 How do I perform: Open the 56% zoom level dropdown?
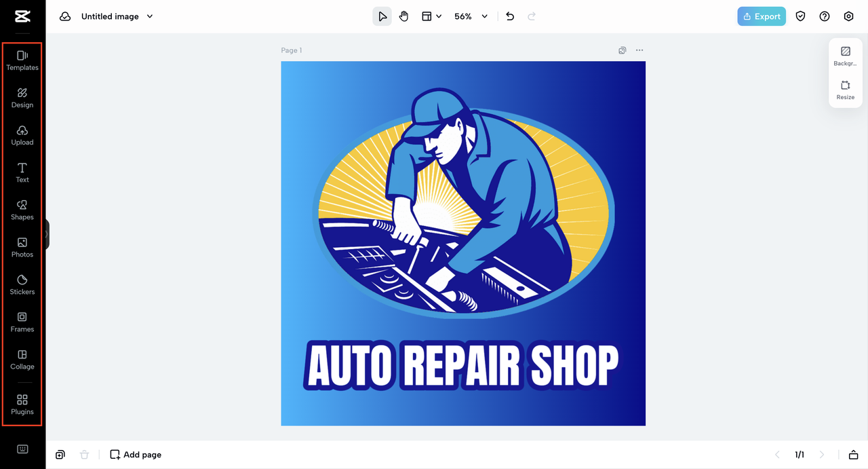tap(471, 16)
